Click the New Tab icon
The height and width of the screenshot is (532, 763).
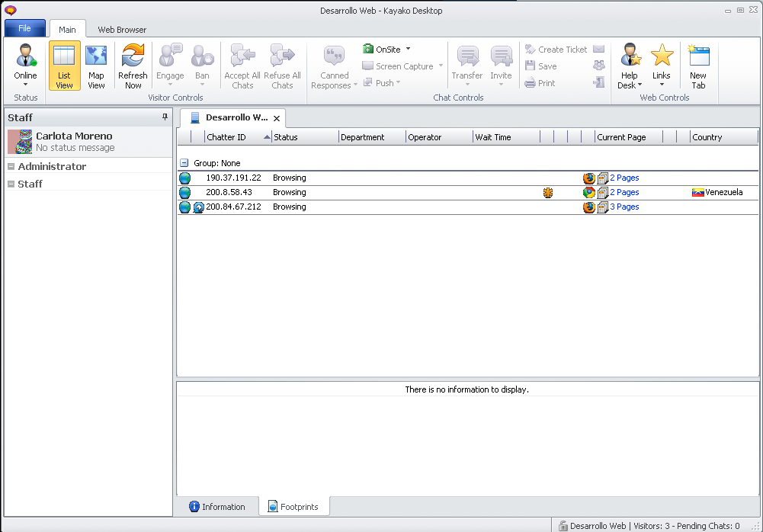point(698,57)
